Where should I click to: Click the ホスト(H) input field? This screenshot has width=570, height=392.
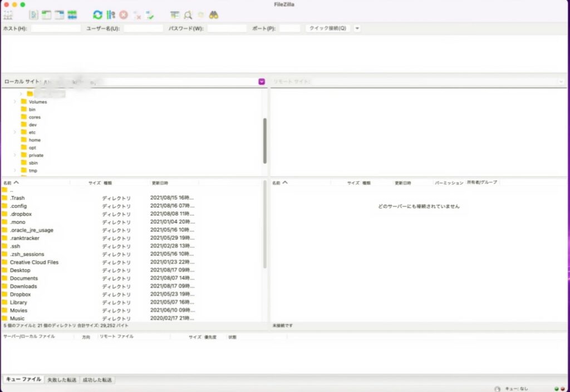(56, 28)
